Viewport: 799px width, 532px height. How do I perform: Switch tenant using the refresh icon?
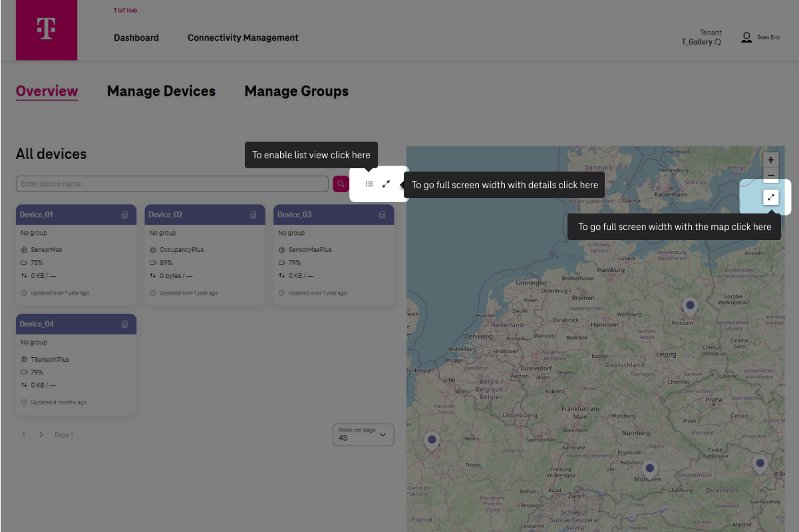[x=718, y=42]
